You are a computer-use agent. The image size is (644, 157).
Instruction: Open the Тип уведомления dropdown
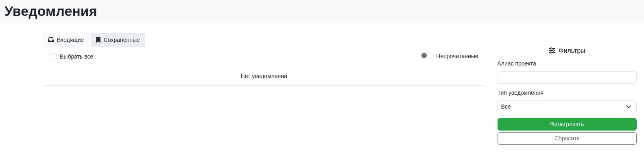[x=567, y=107]
